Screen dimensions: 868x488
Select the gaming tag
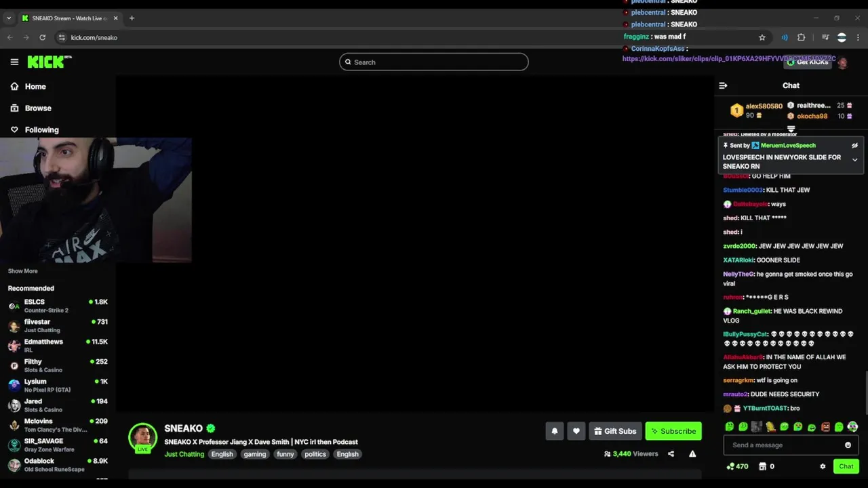(255, 454)
